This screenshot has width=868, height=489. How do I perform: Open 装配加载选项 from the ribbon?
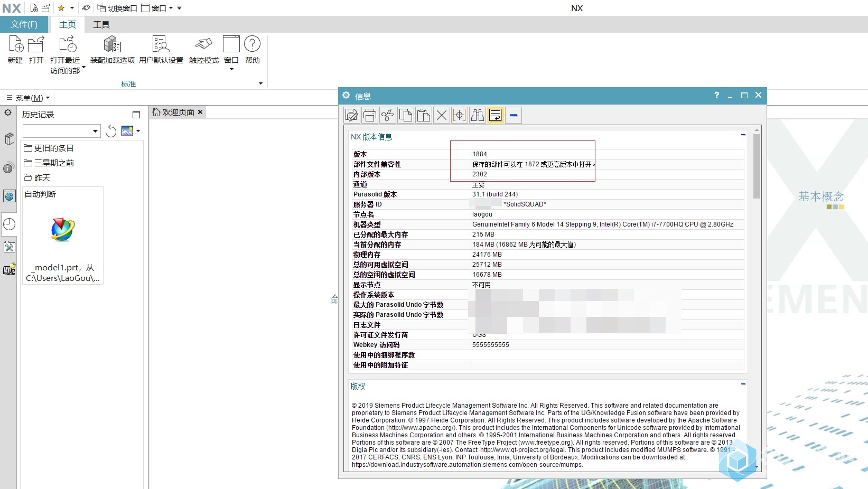click(113, 50)
